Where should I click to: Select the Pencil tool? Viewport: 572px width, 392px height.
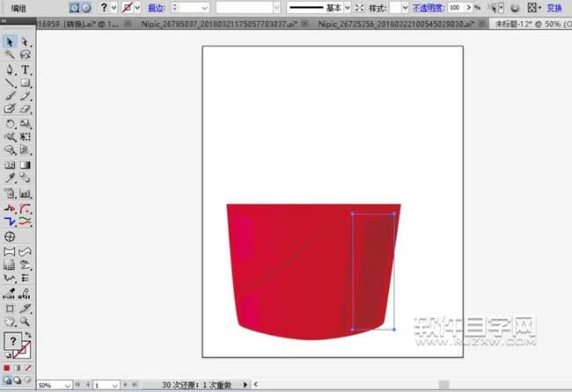click(25, 96)
